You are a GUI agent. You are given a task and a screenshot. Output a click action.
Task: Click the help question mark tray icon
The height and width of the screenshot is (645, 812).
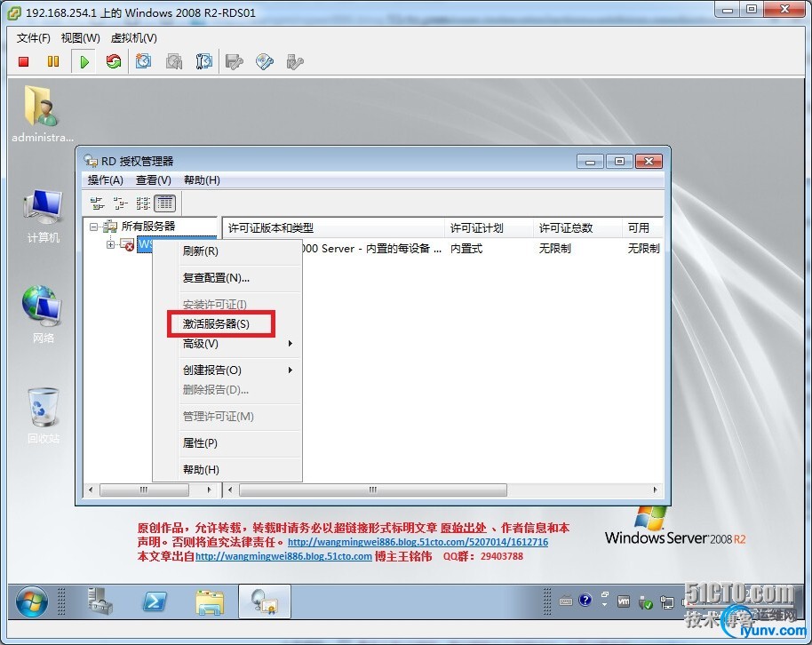[x=585, y=600]
